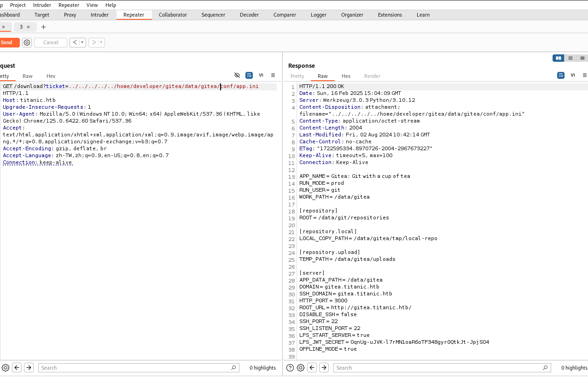Image resolution: width=588 pixels, height=377 pixels.
Task: Toggle show newline characters in Request panel
Action: coord(261,75)
